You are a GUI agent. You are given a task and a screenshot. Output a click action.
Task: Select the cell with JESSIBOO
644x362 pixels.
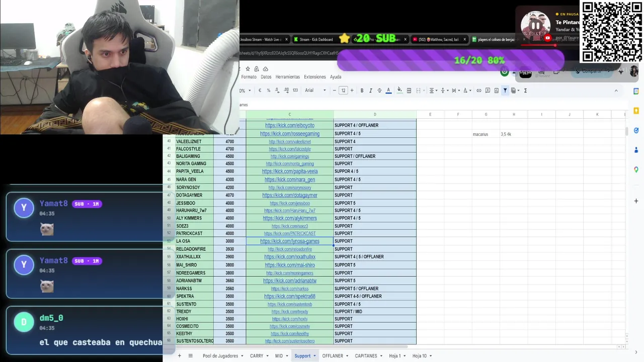(194, 203)
